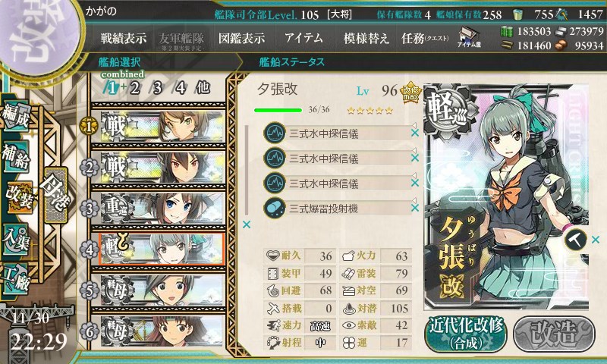Click the hammer reinforcement slot icon
Image resolution: width=607 pixels, height=364 pixels.
575,240
